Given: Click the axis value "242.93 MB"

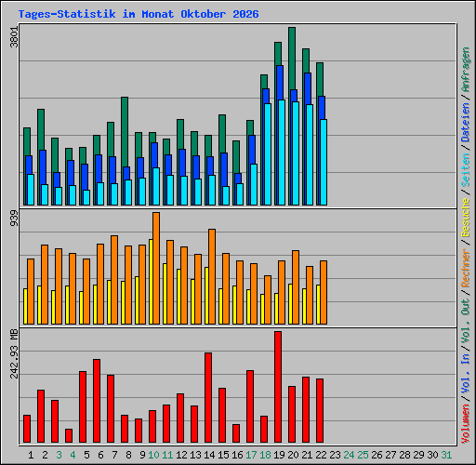Looking at the screenshot, I should 14,353.
